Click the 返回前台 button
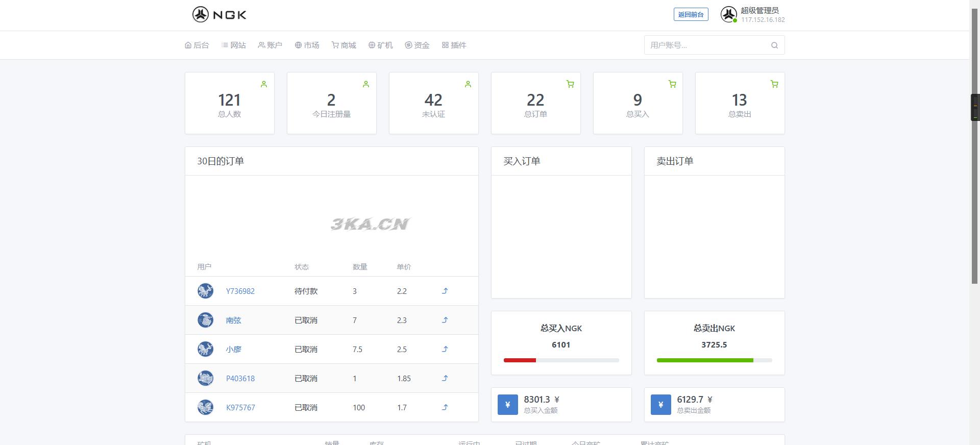The image size is (980, 445). coord(691,15)
